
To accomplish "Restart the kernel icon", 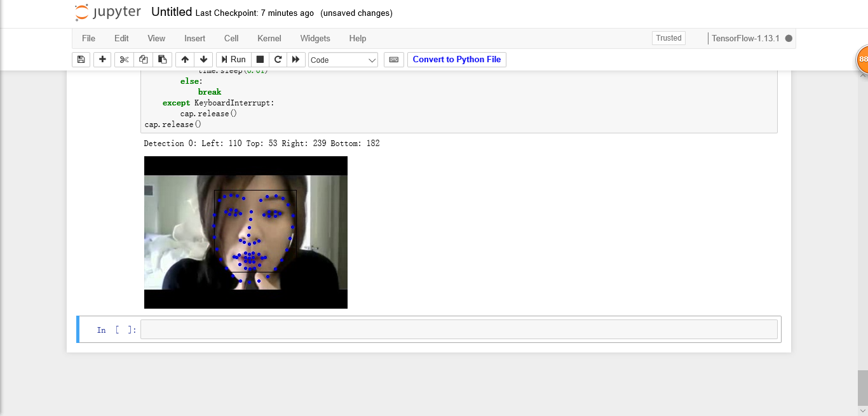I will click(278, 59).
